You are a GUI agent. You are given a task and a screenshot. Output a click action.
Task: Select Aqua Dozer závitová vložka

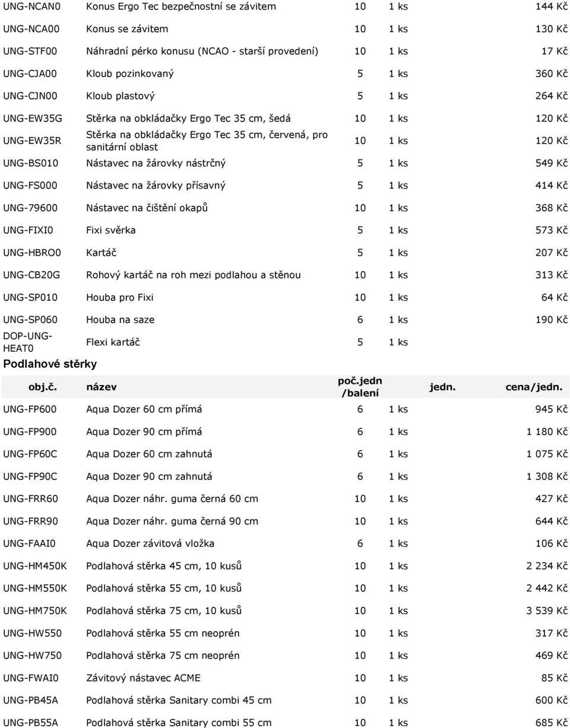pyautogui.click(x=150, y=543)
